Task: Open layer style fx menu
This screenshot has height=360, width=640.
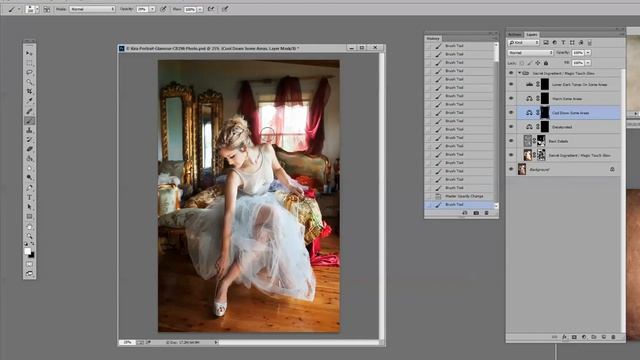Action: point(564,337)
